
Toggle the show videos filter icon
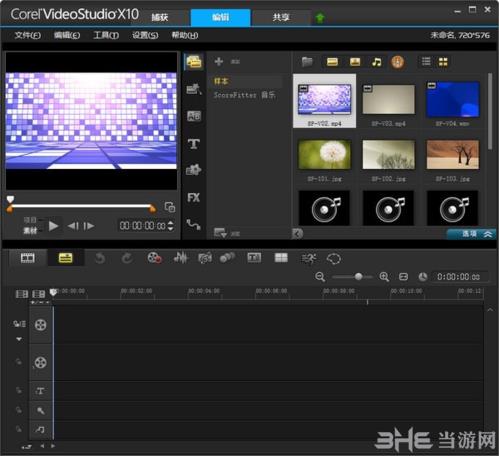(x=332, y=62)
